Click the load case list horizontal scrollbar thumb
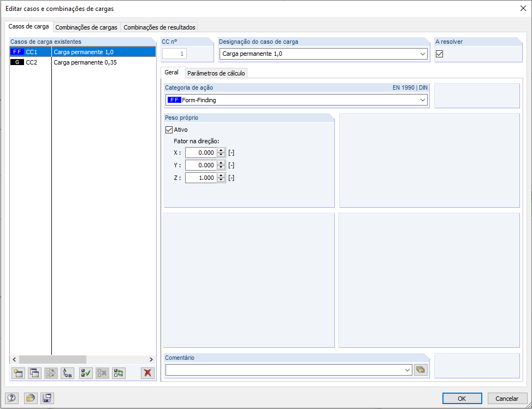Screen dimensions: 532x409 (52, 359)
